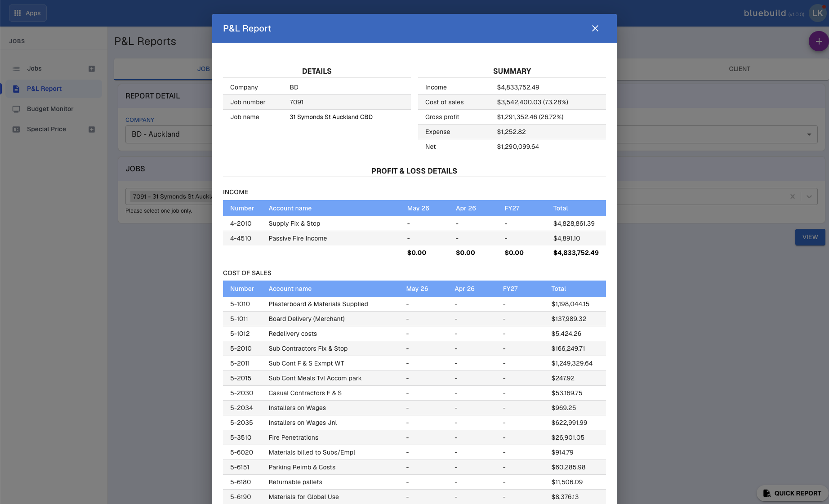The width and height of the screenshot is (829, 504).
Task: Click the Fire Penetrations row
Action: tap(414, 437)
